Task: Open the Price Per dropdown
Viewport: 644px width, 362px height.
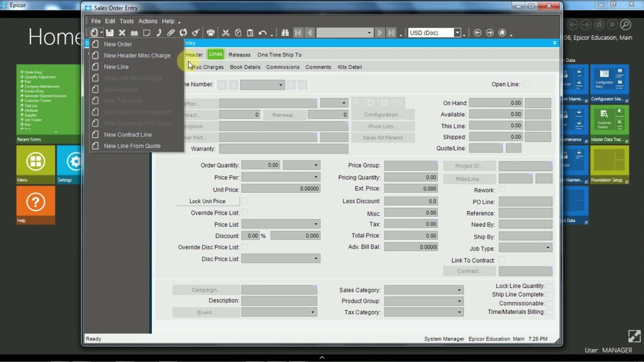Action: coord(316,177)
